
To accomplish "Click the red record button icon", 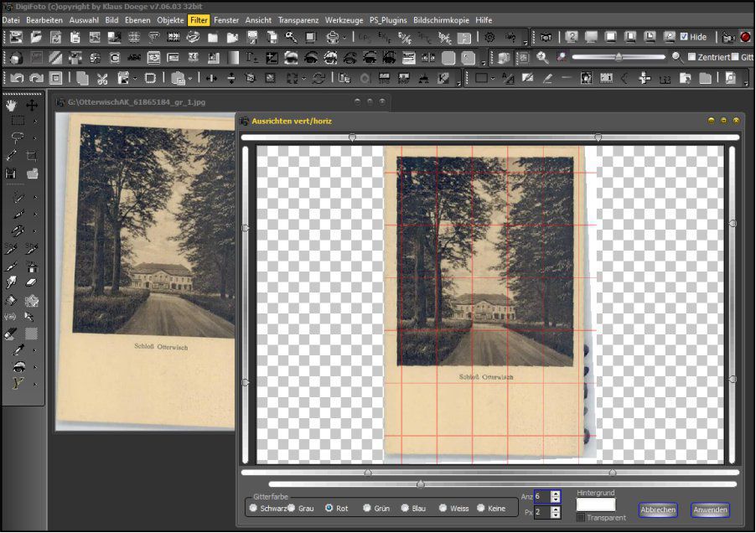I will coord(745,37).
